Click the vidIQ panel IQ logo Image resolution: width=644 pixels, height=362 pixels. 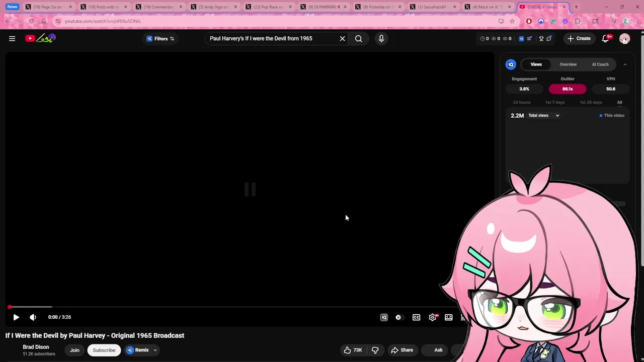tap(511, 64)
